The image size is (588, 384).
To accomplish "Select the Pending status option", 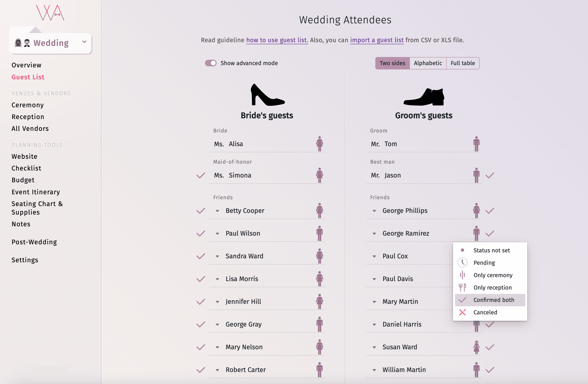I will click(x=484, y=263).
